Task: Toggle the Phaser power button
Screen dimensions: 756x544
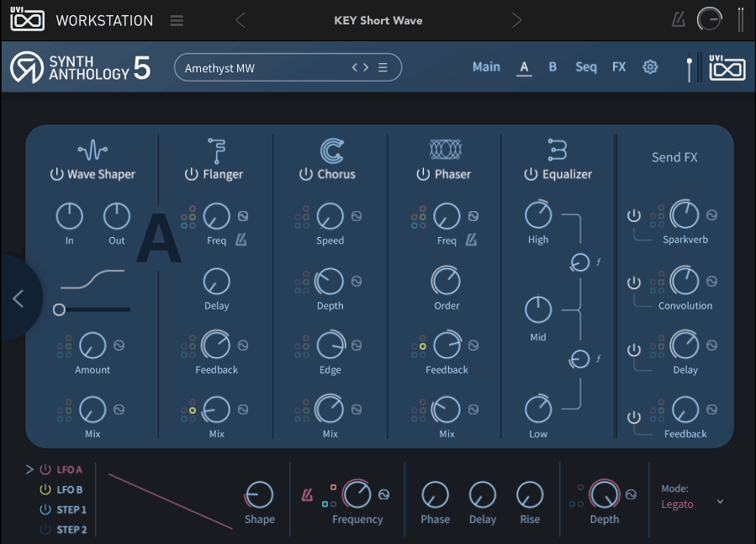Action: tap(423, 173)
